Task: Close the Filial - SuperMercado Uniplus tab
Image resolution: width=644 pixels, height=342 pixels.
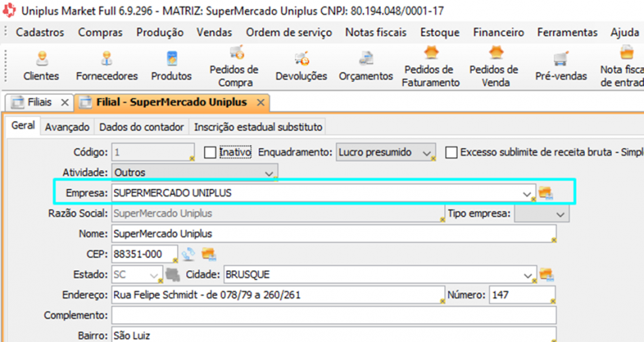Action: [260, 102]
